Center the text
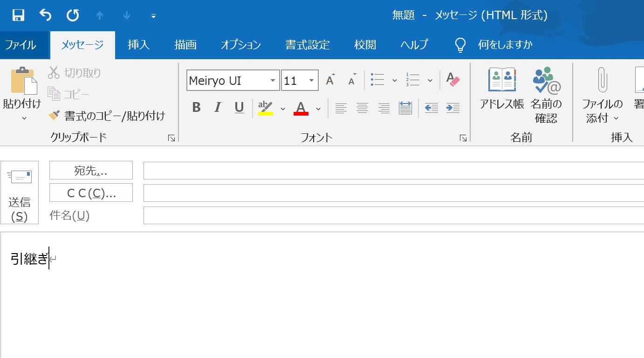 363,108
